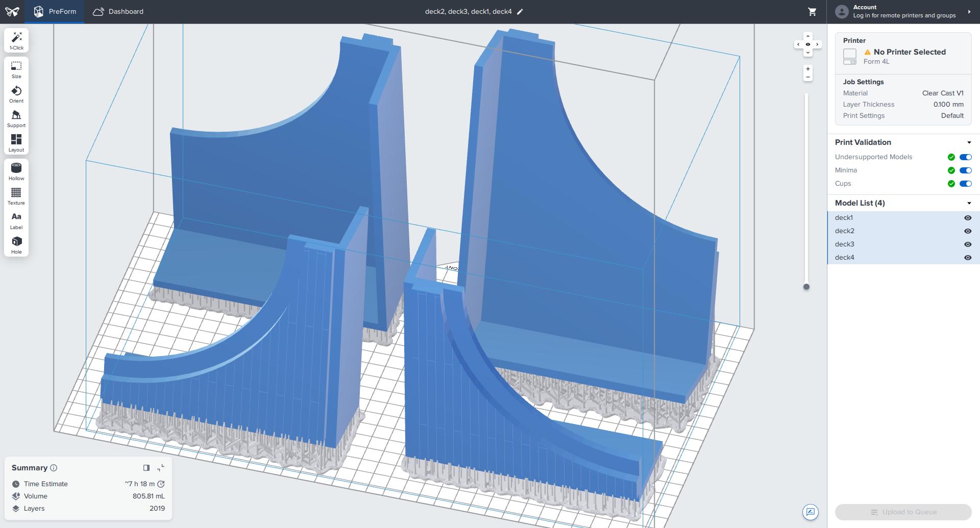Collapse the Print Validation section
Viewport: 980px width, 528px height.
click(969, 143)
